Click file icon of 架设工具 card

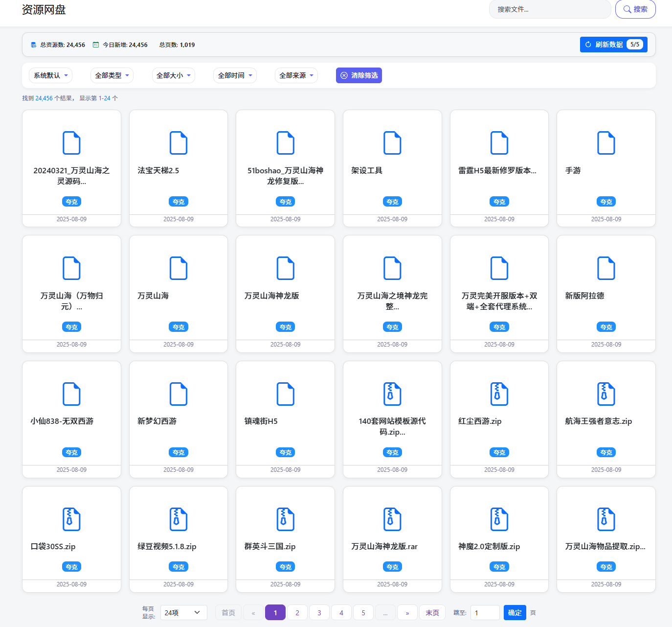click(x=392, y=143)
